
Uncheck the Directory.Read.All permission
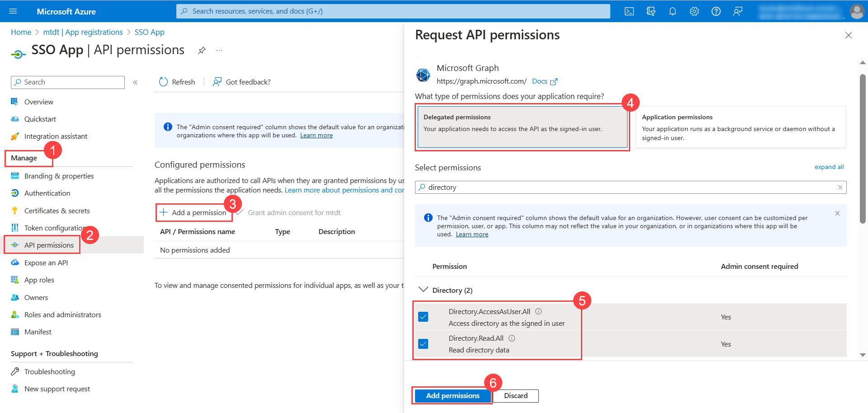[423, 344]
